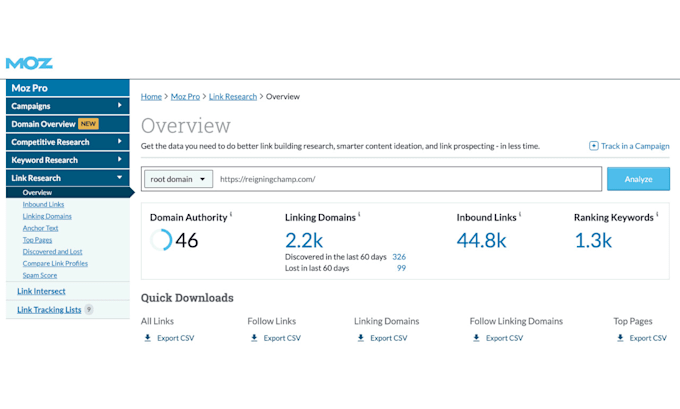Open Discovered and Lost sidebar link

[52, 252]
